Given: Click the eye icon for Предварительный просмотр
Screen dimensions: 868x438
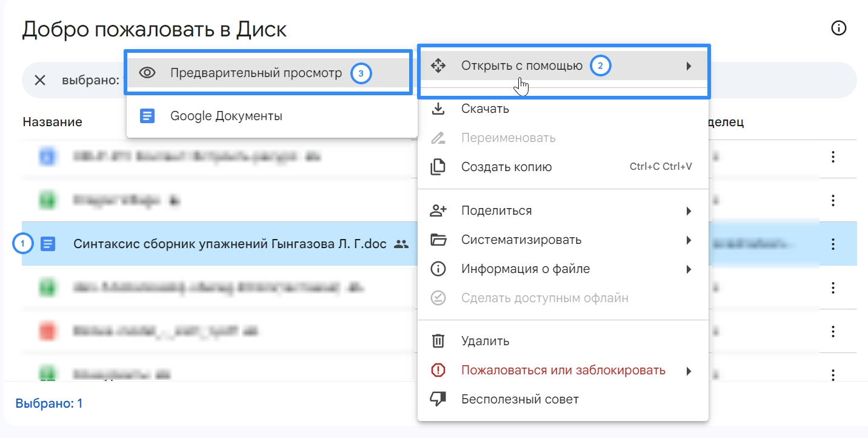Looking at the screenshot, I should [x=147, y=73].
